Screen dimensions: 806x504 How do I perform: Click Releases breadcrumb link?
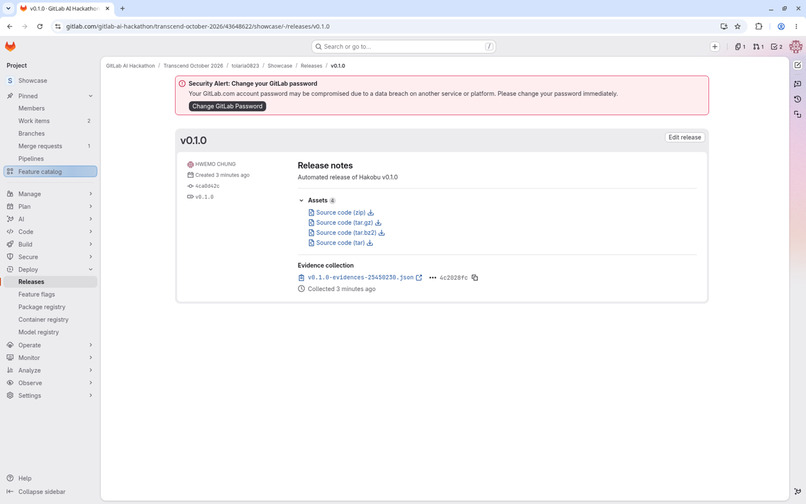311,66
